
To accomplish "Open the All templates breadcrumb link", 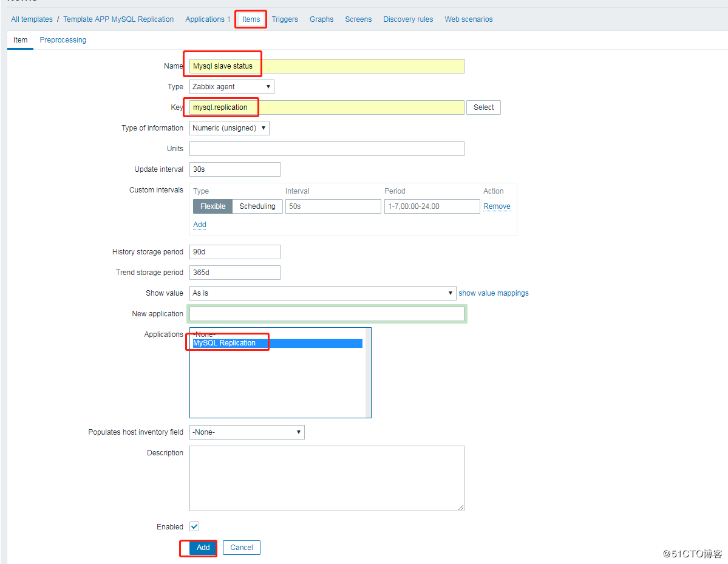I will point(32,19).
